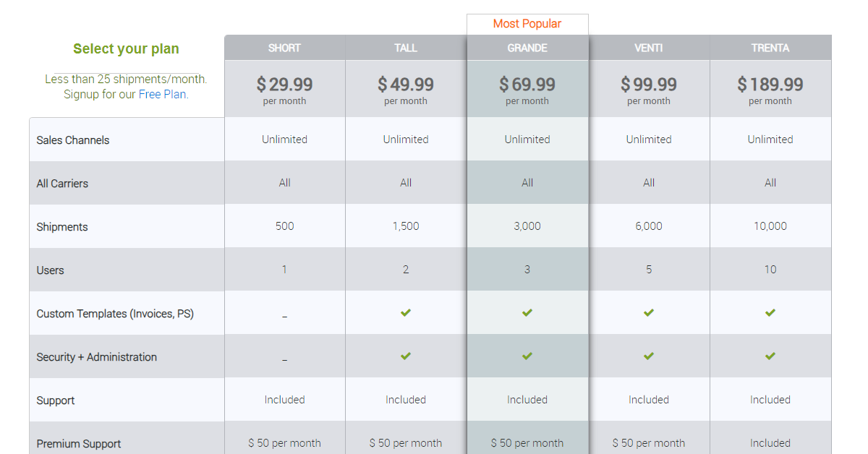Click the TRENTA Security + Administration checkmark
This screenshot has width=868, height=454.
tap(770, 356)
